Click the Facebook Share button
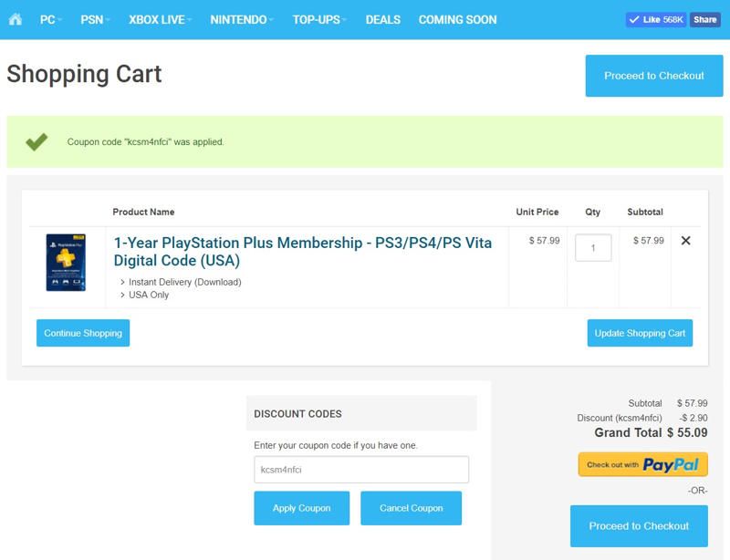The image size is (730, 560). [x=704, y=19]
